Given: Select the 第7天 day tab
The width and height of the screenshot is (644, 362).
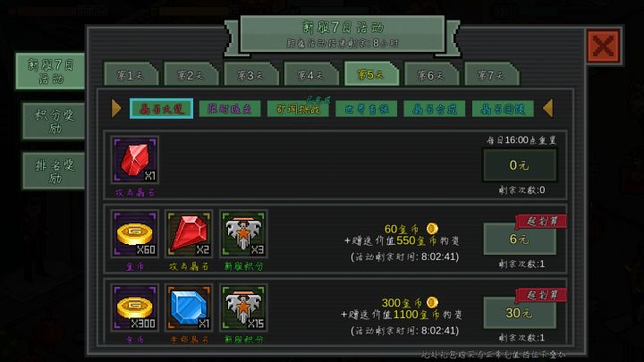Looking at the screenshot, I should pos(492,74).
